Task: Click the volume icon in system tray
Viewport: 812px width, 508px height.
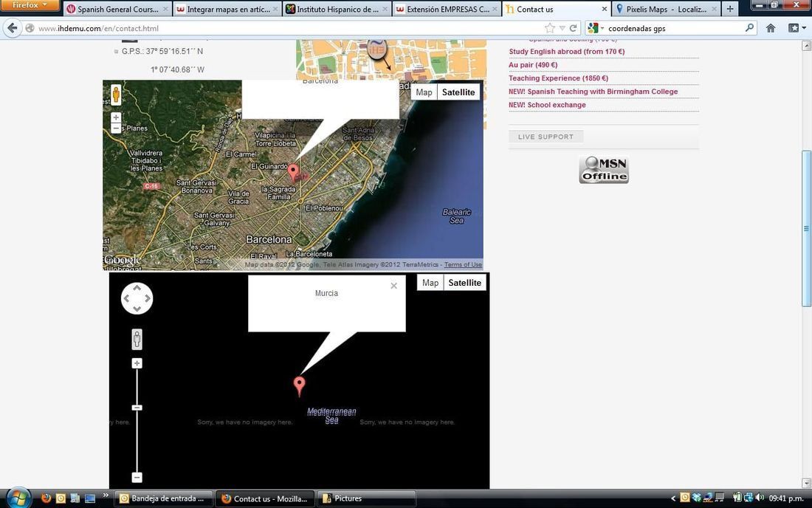Action: click(760, 498)
